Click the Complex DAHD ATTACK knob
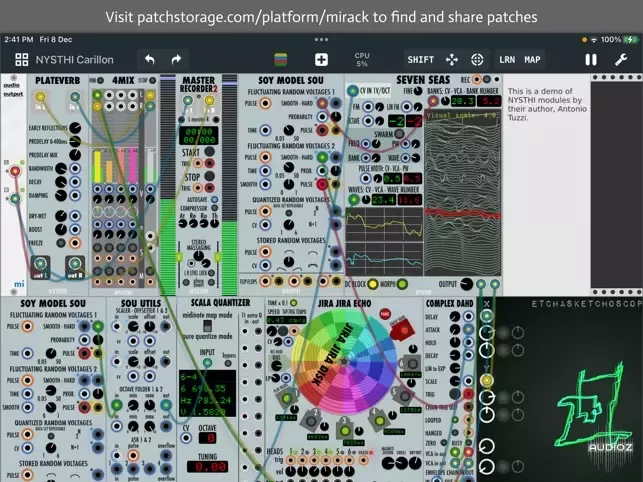This screenshot has width=643, height=482. point(455,329)
